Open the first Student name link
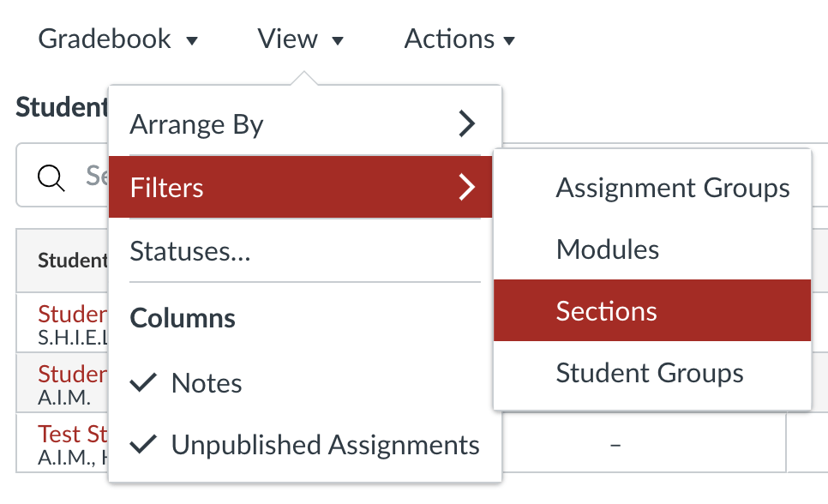This screenshot has width=828, height=504. click(72, 313)
